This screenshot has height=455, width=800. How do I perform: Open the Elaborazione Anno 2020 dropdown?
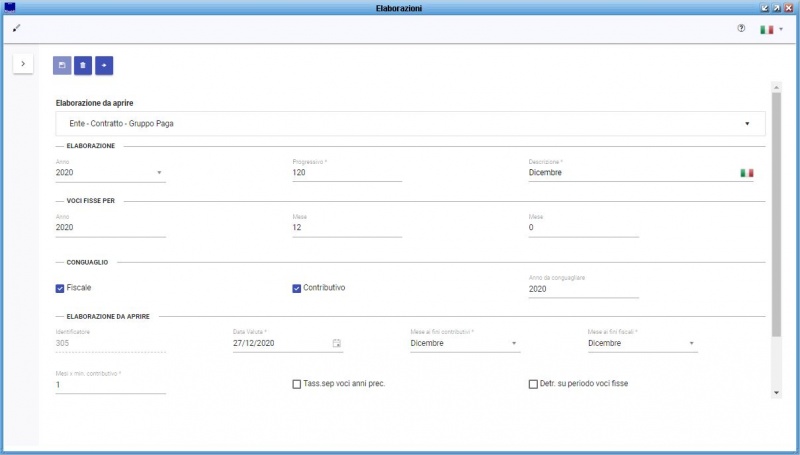[159, 173]
